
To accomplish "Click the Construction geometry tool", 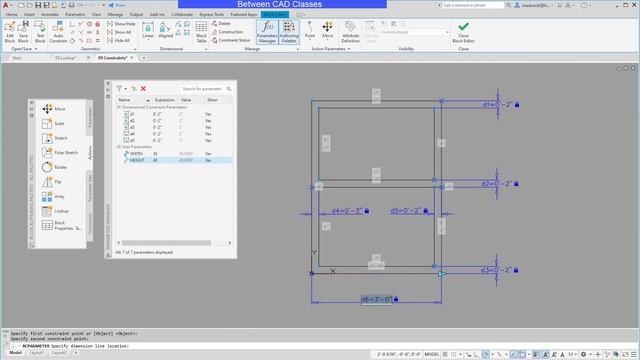I will coord(227,32).
